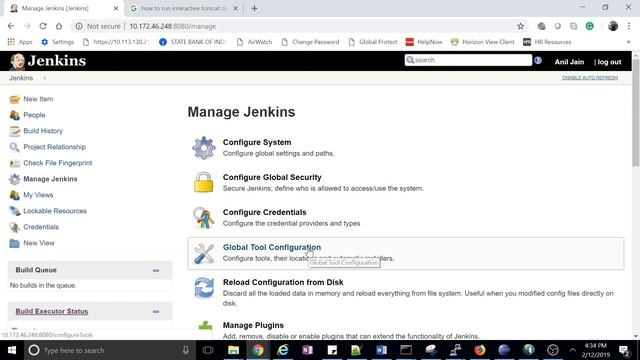Click DISABLE AUTO REFRESH link
Image resolution: width=640 pixels, height=360 pixels.
(590, 78)
